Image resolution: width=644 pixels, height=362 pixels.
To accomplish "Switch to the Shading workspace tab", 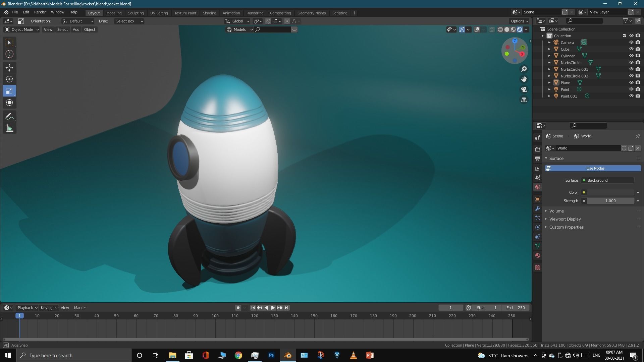I will click(x=209, y=13).
